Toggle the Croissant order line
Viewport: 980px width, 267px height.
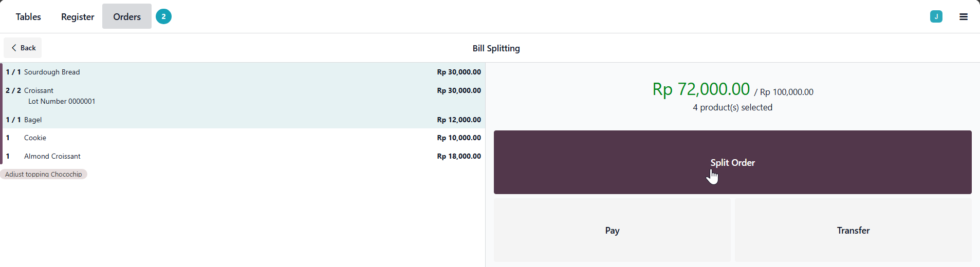point(244,96)
